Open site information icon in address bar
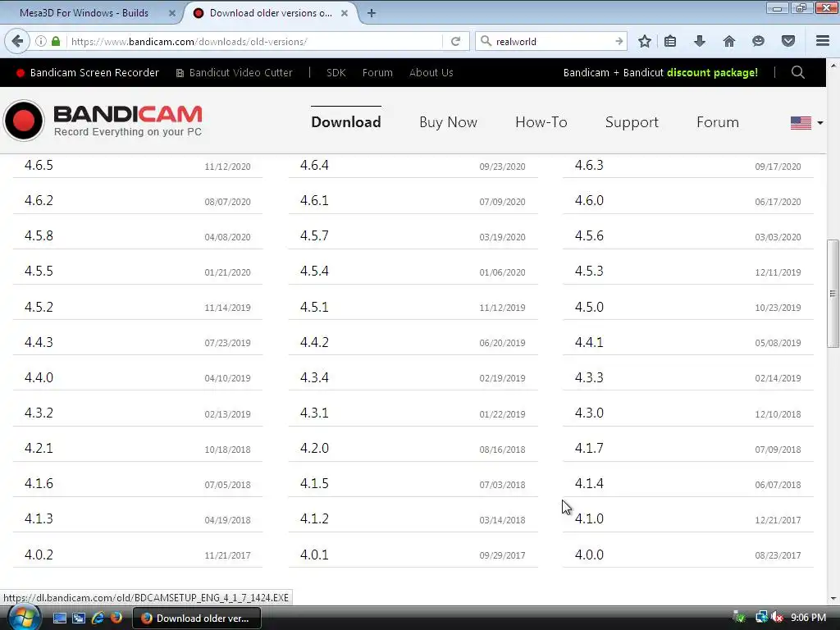 [41, 41]
